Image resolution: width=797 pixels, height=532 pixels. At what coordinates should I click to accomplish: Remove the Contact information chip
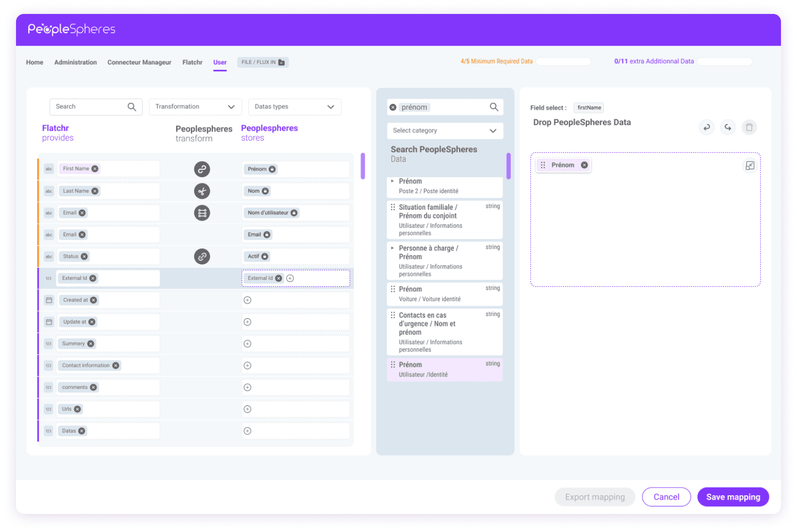[116, 366]
